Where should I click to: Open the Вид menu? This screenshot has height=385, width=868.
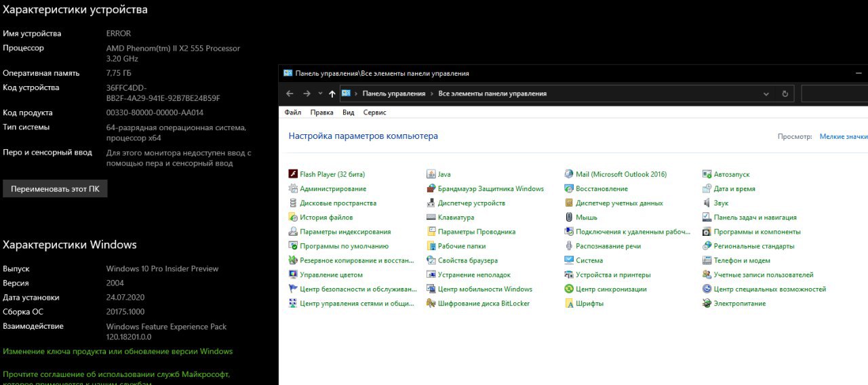[x=348, y=113]
